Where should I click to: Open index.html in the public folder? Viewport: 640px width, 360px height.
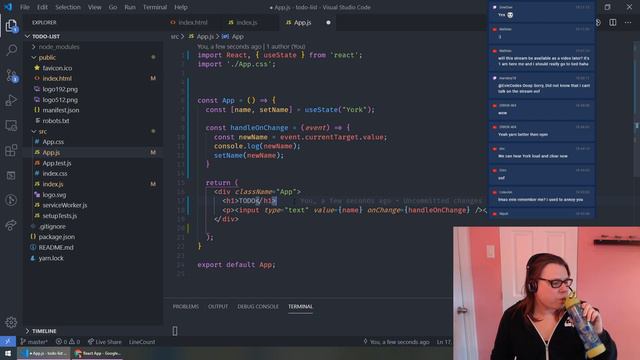tap(93, 78)
